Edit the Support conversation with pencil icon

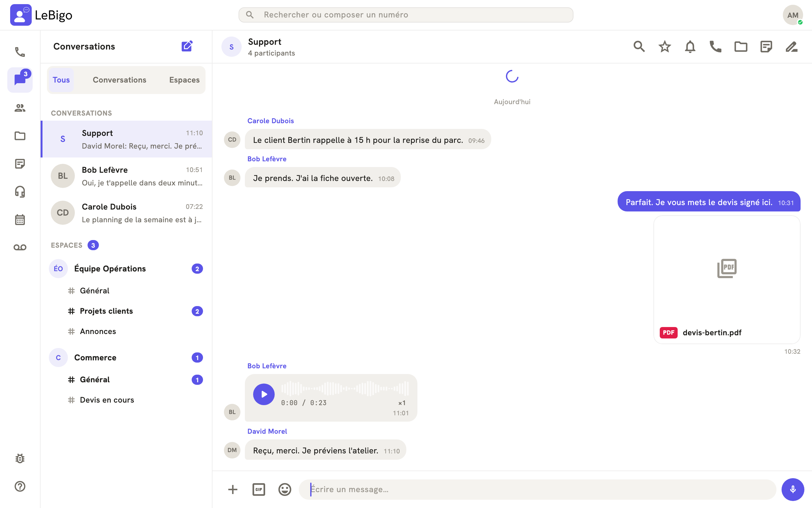click(x=791, y=46)
